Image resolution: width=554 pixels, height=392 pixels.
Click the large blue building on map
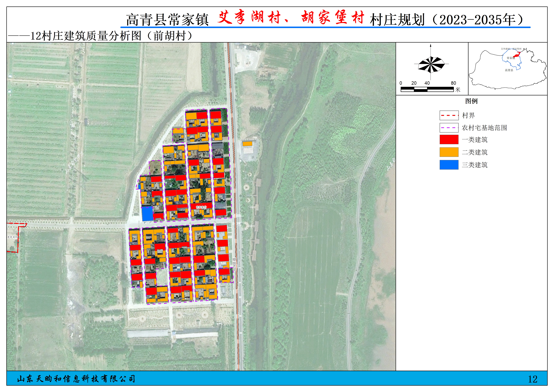click(147, 214)
